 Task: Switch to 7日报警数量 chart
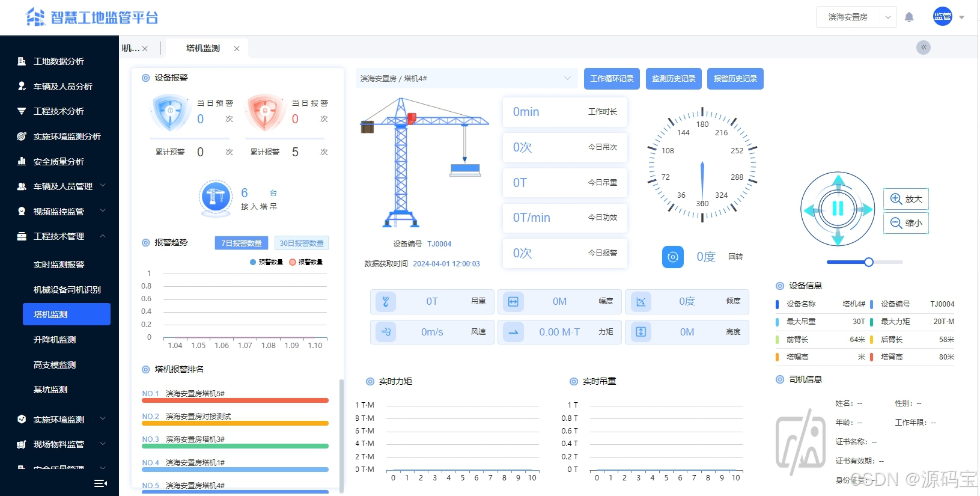242,243
